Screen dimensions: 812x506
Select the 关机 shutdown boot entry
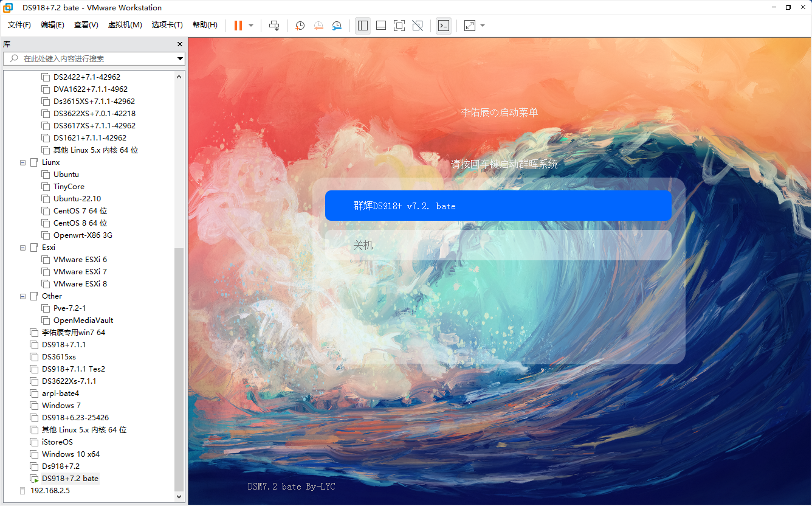(x=498, y=245)
